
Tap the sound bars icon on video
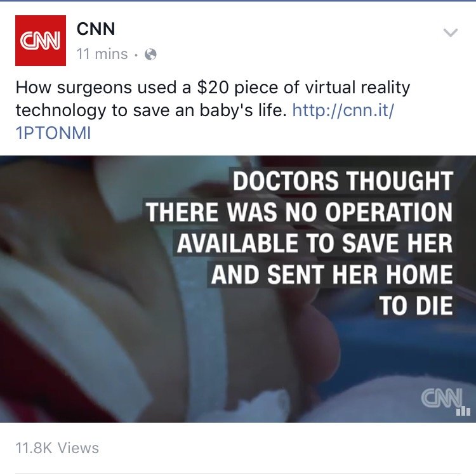point(463,411)
